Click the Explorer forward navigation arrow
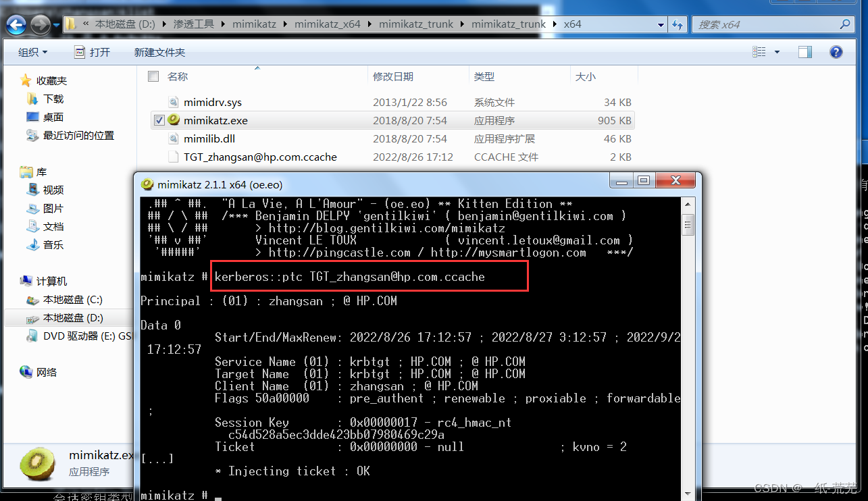 click(41, 26)
